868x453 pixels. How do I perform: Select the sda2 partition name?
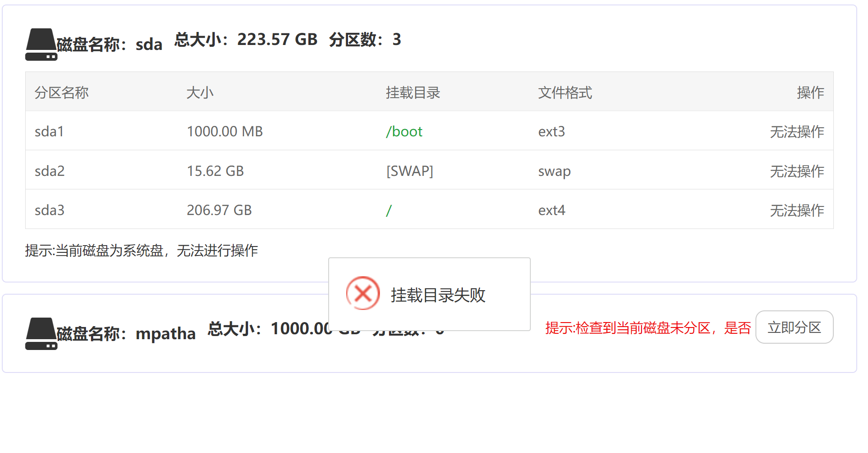[x=50, y=171]
